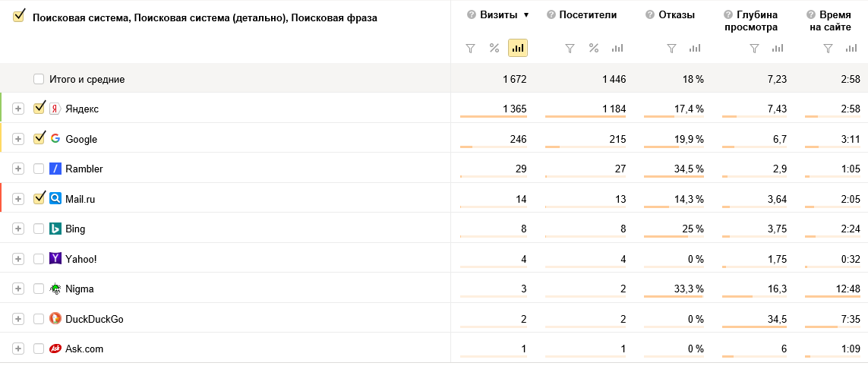Uncheck the Яндекс row checkbox
The width and height of the screenshot is (868, 366).
[x=39, y=108]
